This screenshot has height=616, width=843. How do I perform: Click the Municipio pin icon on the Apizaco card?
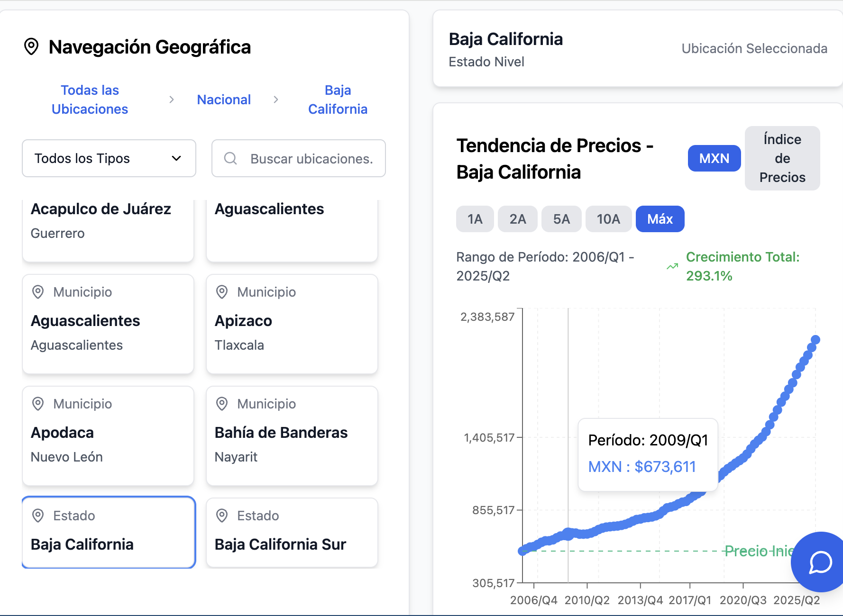coord(221,292)
